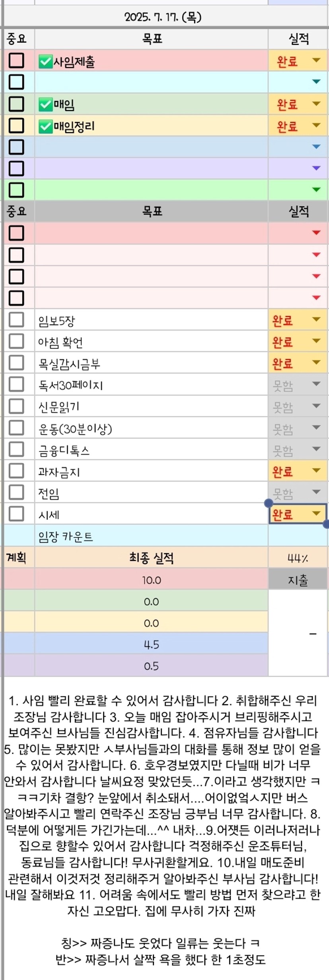The height and width of the screenshot is (980, 329).
Task: Toggle the importance checkbox for 사임제출
Action: pos(16,61)
